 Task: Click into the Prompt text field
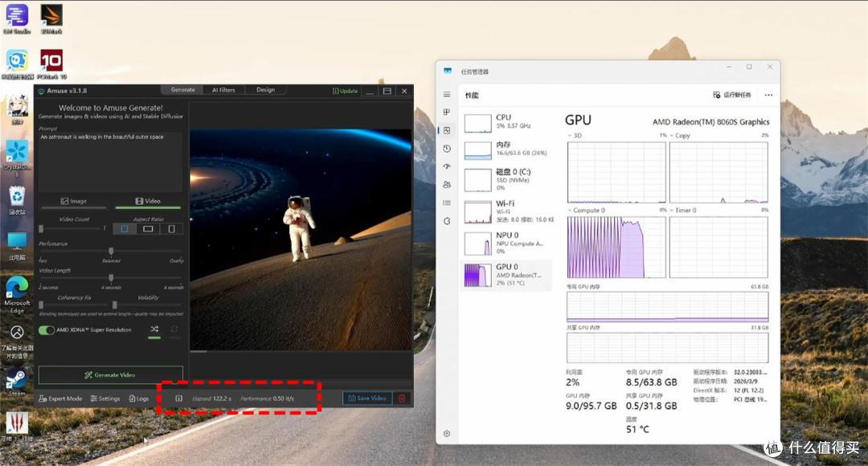pyautogui.click(x=110, y=161)
